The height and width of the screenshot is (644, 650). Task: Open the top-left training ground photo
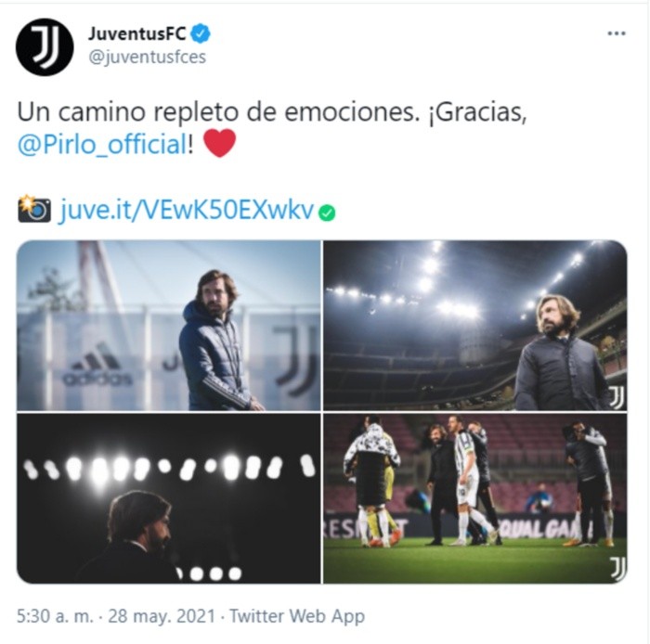pos(169,326)
